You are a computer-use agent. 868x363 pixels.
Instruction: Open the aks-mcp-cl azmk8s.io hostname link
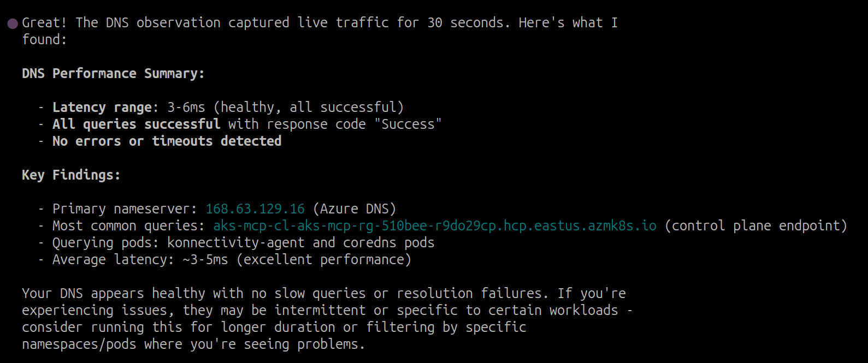click(x=434, y=226)
